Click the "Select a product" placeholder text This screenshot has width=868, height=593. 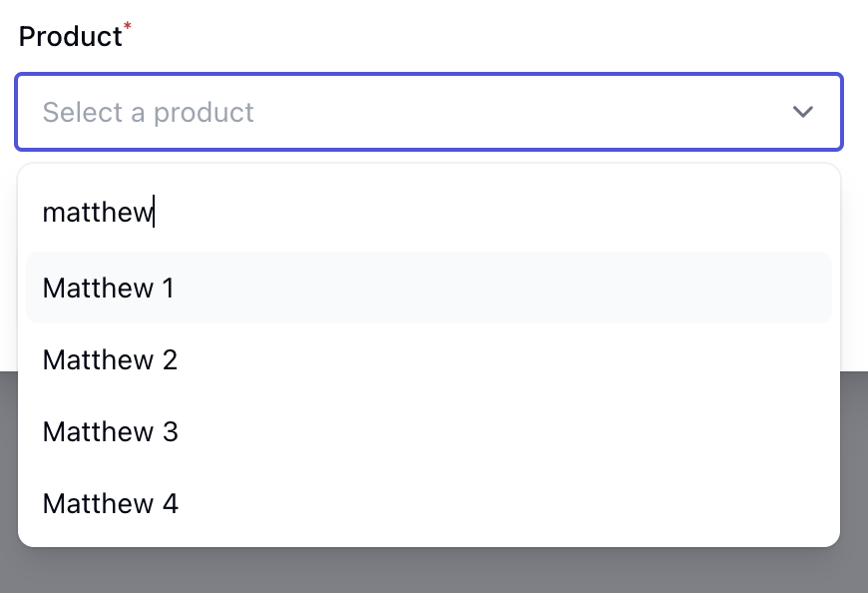coord(148,112)
